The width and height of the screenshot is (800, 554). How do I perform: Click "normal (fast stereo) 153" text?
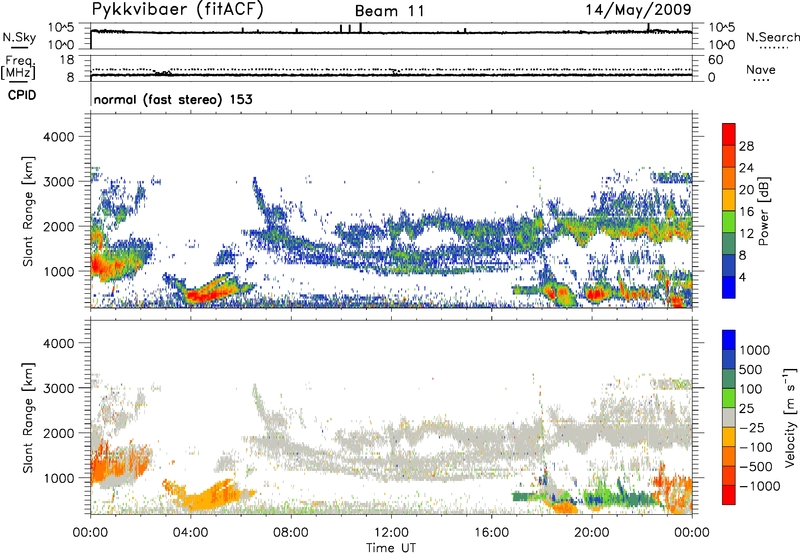pos(173,99)
